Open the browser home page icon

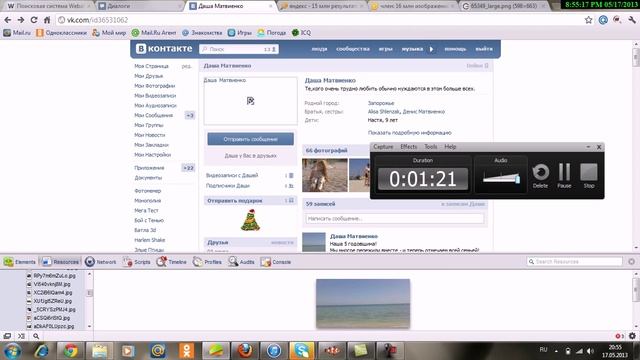tap(47, 20)
